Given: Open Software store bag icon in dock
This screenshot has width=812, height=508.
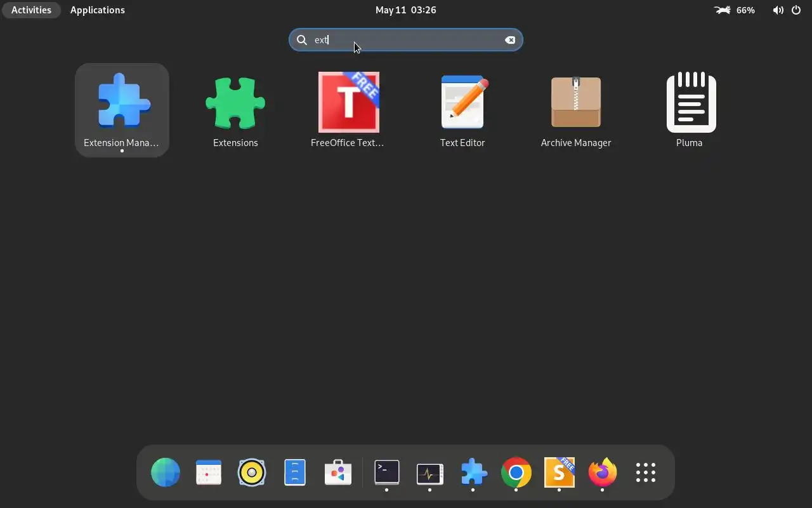Looking at the screenshot, I should coord(338,473).
